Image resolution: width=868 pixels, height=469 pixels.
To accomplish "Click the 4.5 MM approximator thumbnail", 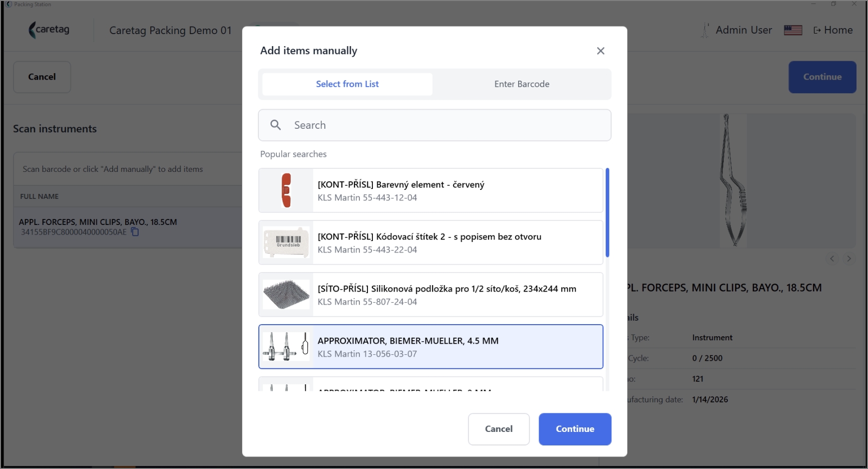I will point(286,347).
